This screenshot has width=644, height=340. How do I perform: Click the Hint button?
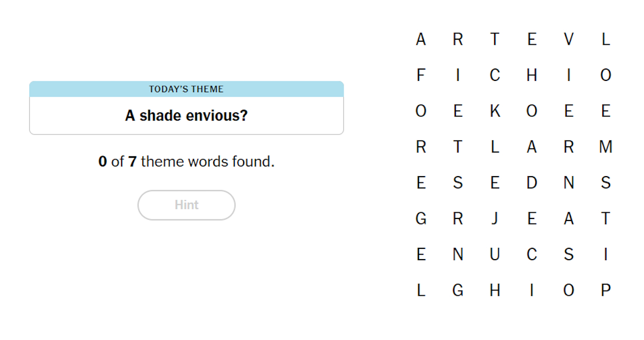[187, 205]
